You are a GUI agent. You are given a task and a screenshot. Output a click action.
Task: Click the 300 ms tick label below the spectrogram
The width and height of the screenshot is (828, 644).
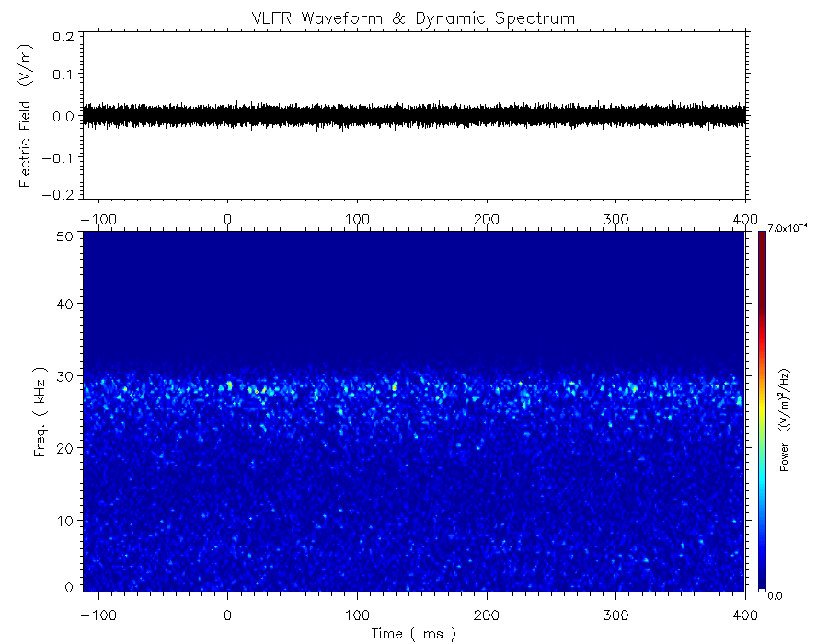615,614
